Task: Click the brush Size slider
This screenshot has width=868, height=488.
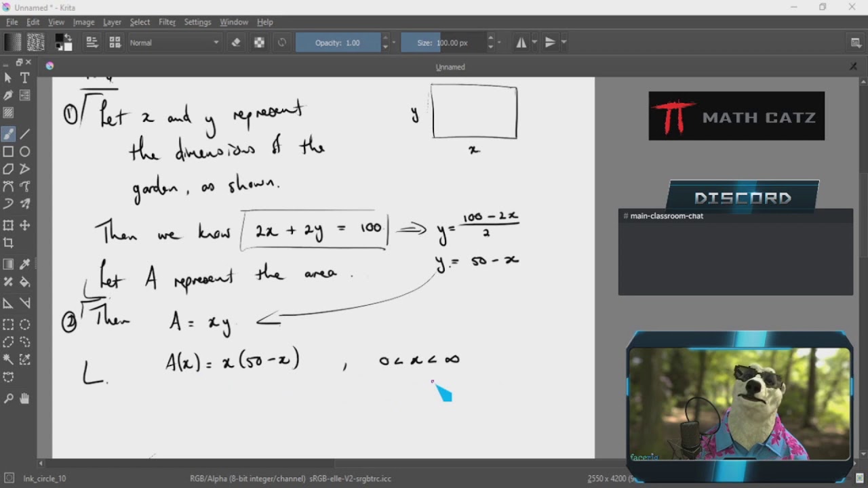Action: [443, 42]
